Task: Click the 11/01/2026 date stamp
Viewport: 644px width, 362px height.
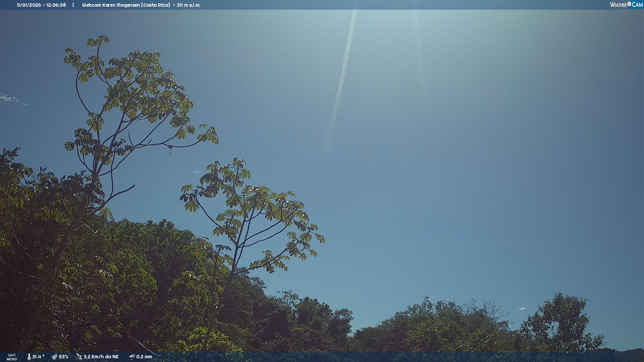Action: 29,5
